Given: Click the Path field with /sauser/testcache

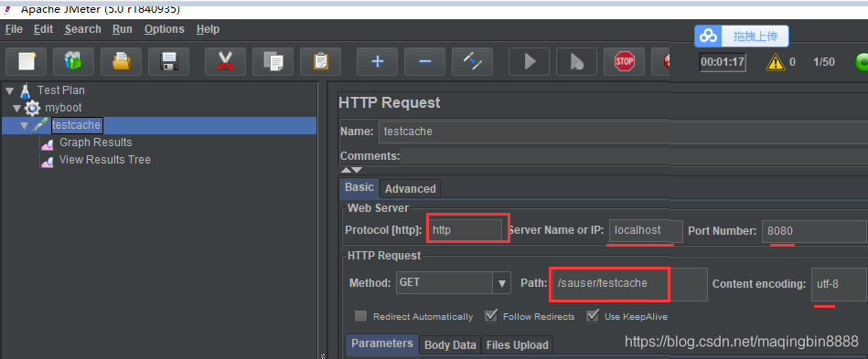Looking at the screenshot, I should tap(629, 284).
